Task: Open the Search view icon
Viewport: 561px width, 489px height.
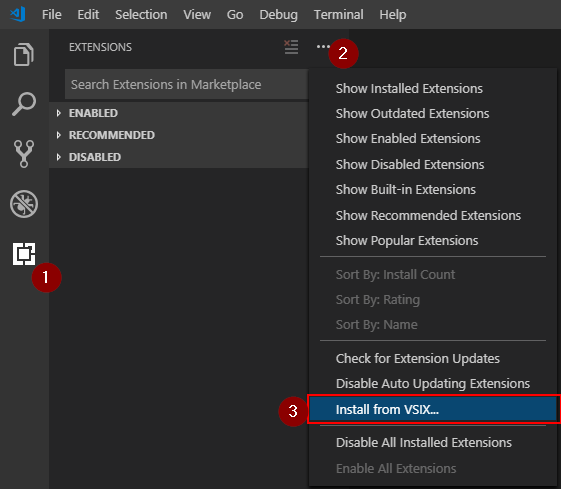Action: coord(24,104)
